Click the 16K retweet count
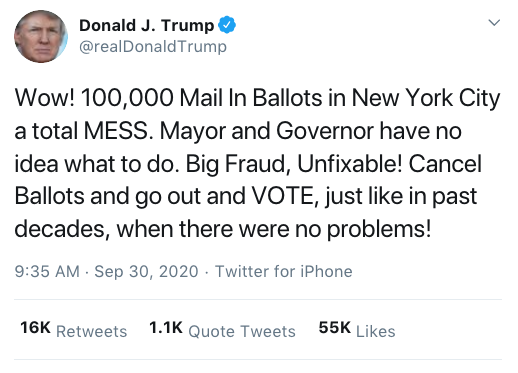 (x=35, y=327)
